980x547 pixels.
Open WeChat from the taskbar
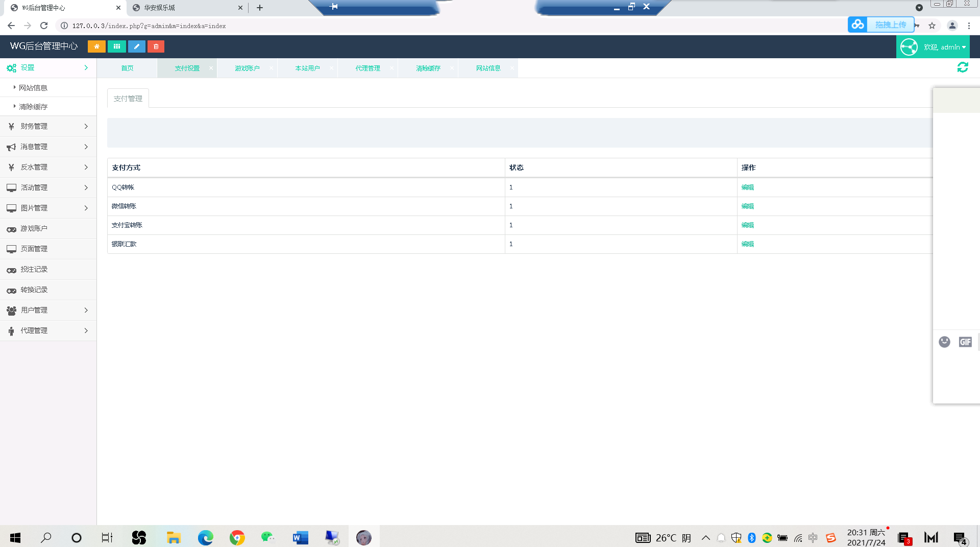point(267,537)
